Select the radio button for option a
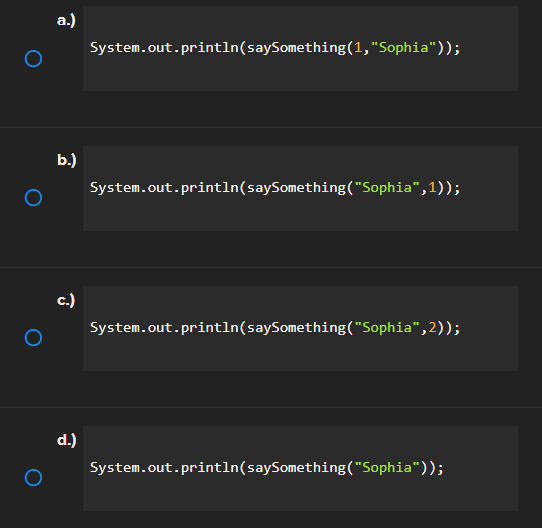 click(x=34, y=58)
